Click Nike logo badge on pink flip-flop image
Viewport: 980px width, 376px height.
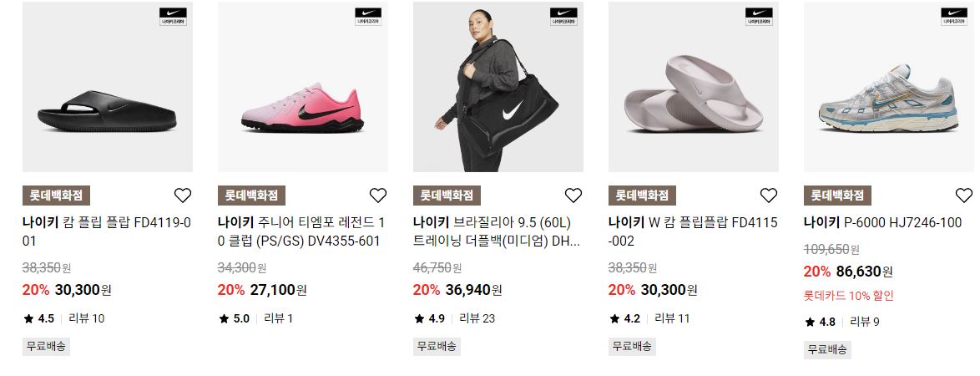pyautogui.click(x=759, y=16)
